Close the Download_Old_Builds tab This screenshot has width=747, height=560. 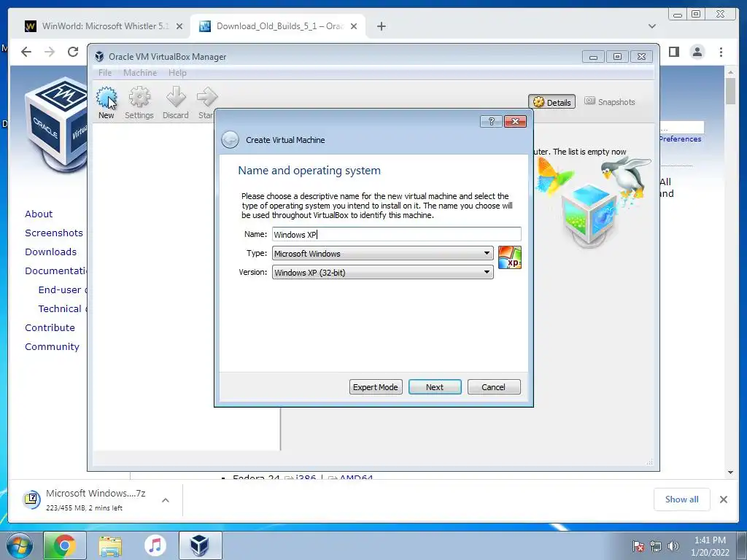pos(354,26)
